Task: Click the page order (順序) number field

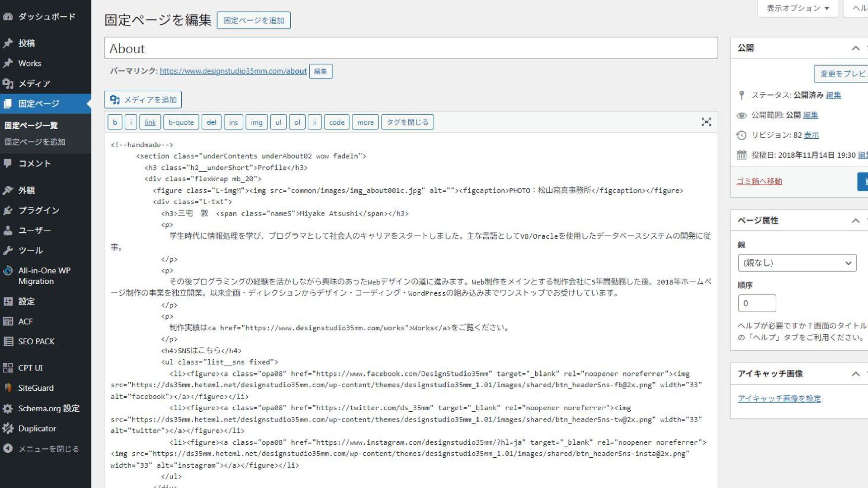Action: click(x=757, y=303)
